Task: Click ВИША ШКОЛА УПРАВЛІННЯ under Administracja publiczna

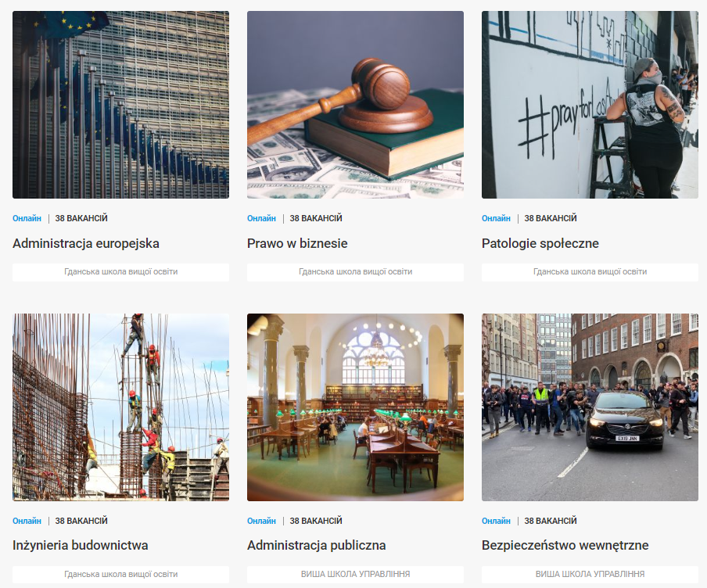Action: click(x=355, y=575)
